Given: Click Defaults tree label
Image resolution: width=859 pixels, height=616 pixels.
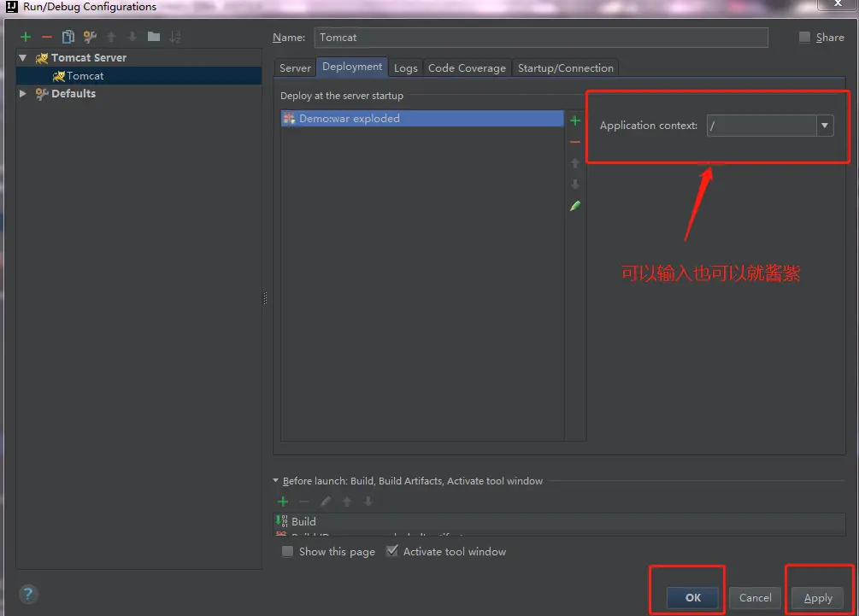Looking at the screenshot, I should tap(74, 94).
